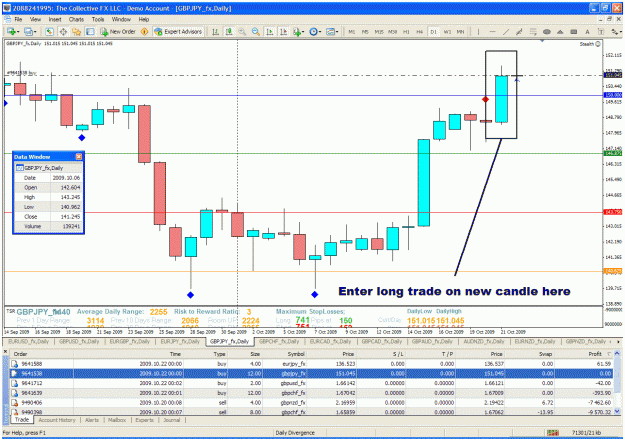This screenshot has width=625, height=439.
Task: Open the Navigator star-folder icon
Action: click(x=77, y=31)
